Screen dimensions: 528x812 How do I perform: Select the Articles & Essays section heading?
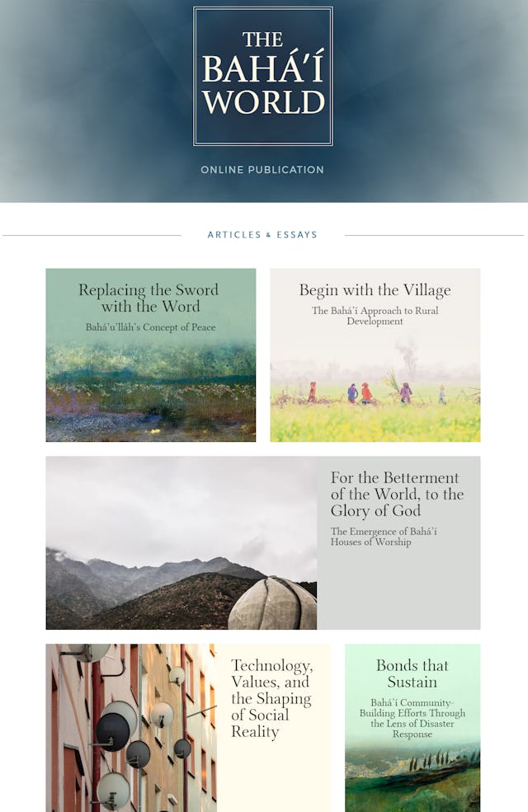(x=262, y=235)
